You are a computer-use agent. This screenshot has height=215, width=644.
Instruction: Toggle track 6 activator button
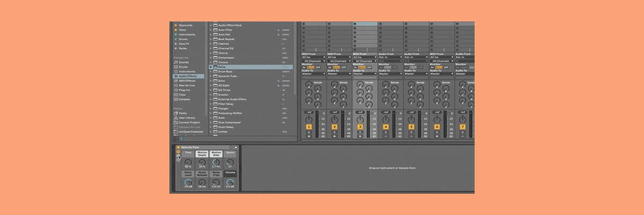pos(437,127)
